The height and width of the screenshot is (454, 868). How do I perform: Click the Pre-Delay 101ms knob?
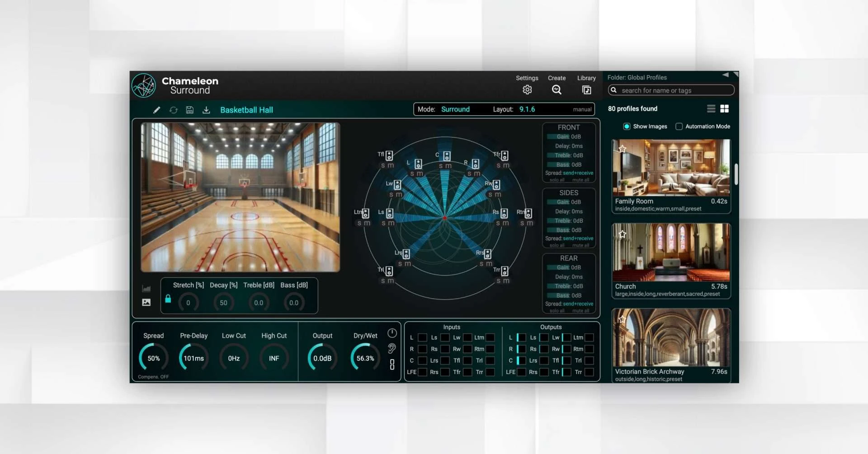pyautogui.click(x=193, y=358)
